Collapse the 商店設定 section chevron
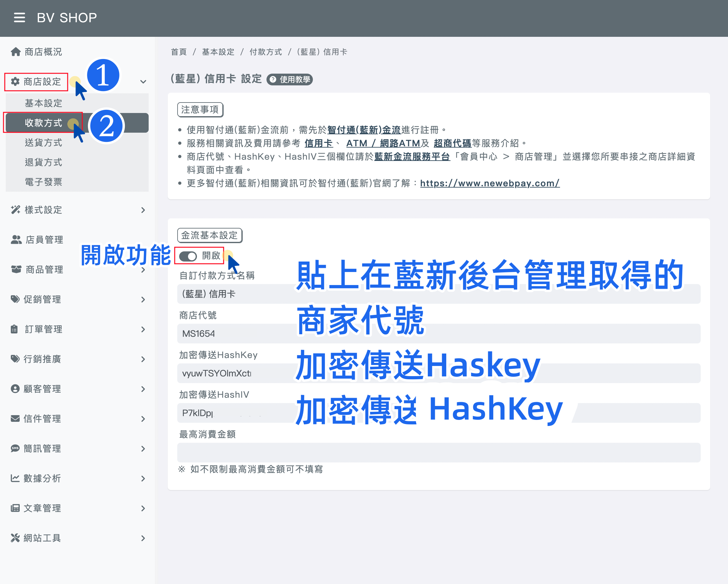This screenshot has width=728, height=584. click(143, 82)
